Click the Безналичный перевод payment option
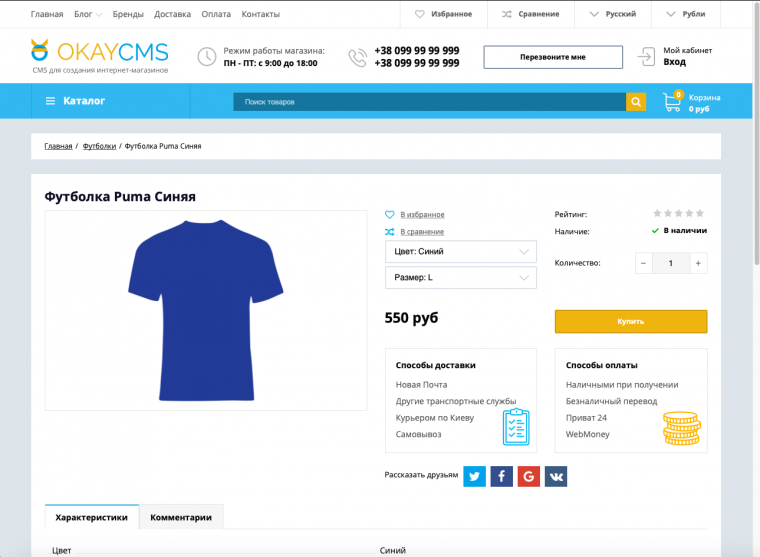The height and width of the screenshot is (557, 760). tap(611, 401)
